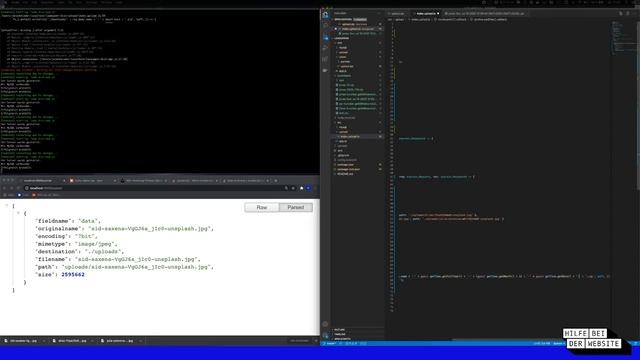Close the second browser tab with red favicon
The width and height of the screenshot is (640, 360).
115,180
